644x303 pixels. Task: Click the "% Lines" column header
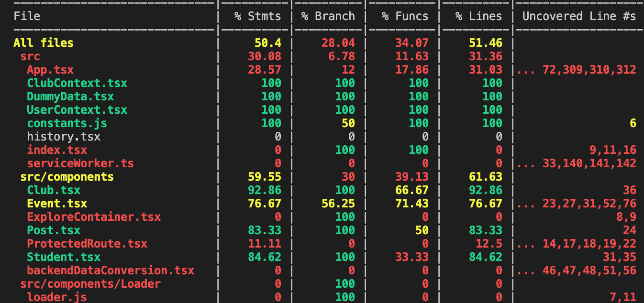click(478, 16)
